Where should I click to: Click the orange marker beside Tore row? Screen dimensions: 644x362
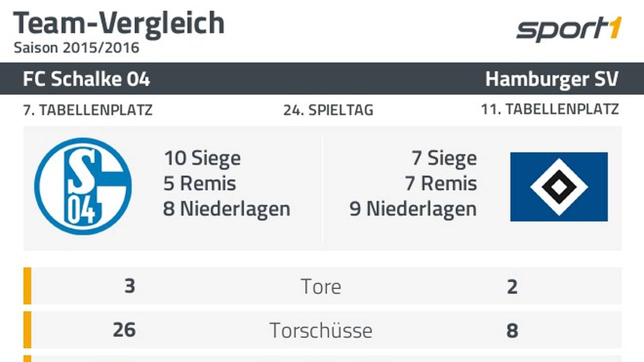[x=27, y=286]
